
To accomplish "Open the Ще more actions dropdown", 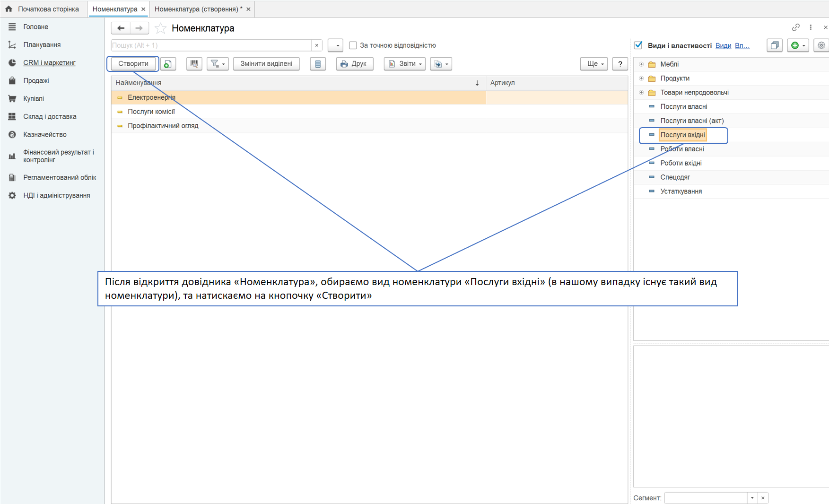I will tap(594, 64).
